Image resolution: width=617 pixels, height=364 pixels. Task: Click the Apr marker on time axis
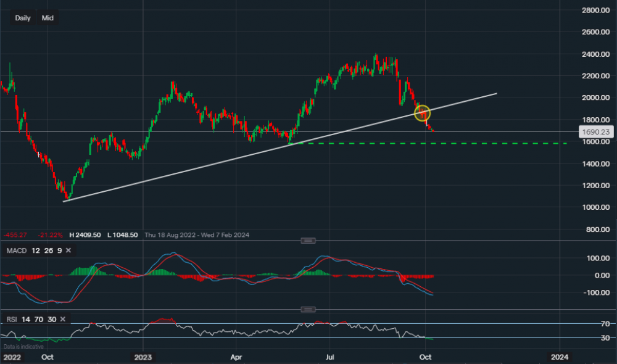[235, 357]
